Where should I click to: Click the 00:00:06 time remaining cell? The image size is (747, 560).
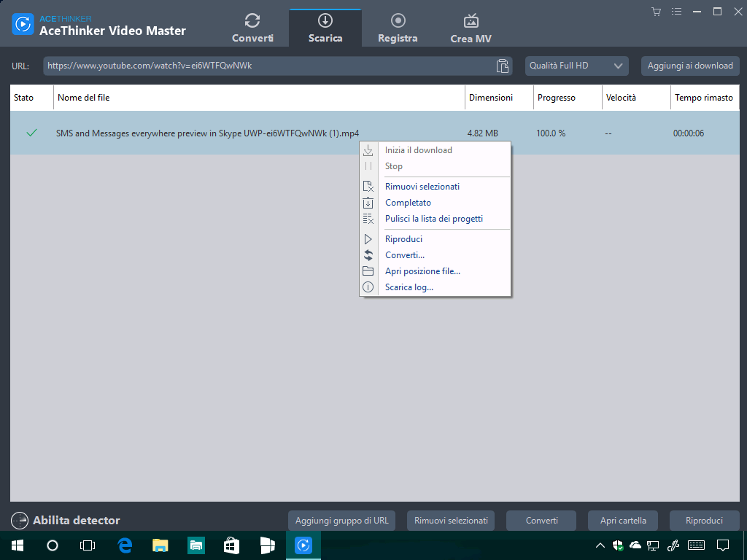click(x=689, y=133)
